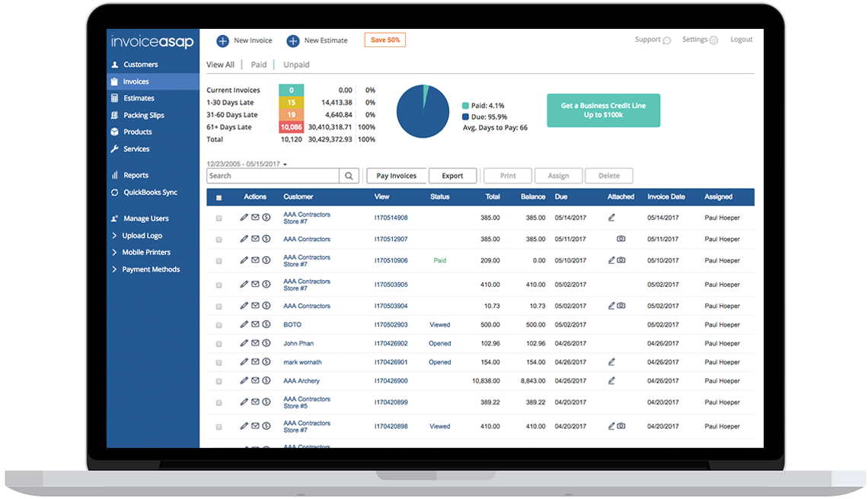Edit invoice I170514908 with the pencil icon

pos(244,218)
